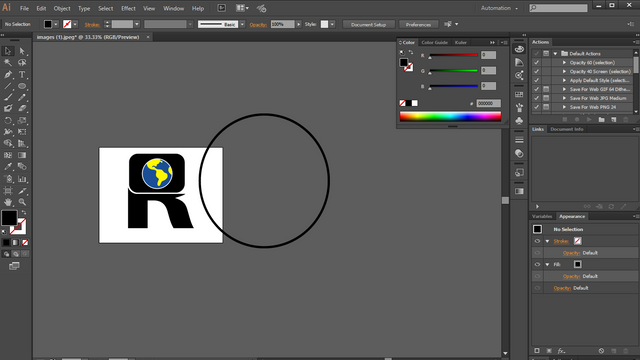Toggle Save For Web GIF 64 checkmark
Screen dimensions: 640x360
tap(536, 89)
